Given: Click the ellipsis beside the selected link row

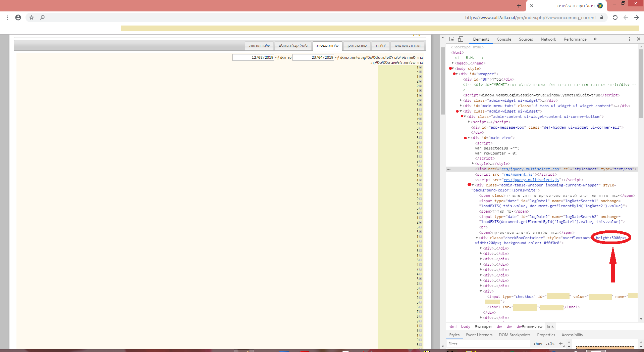Looking at the screenshot, I should coord(448,169).
